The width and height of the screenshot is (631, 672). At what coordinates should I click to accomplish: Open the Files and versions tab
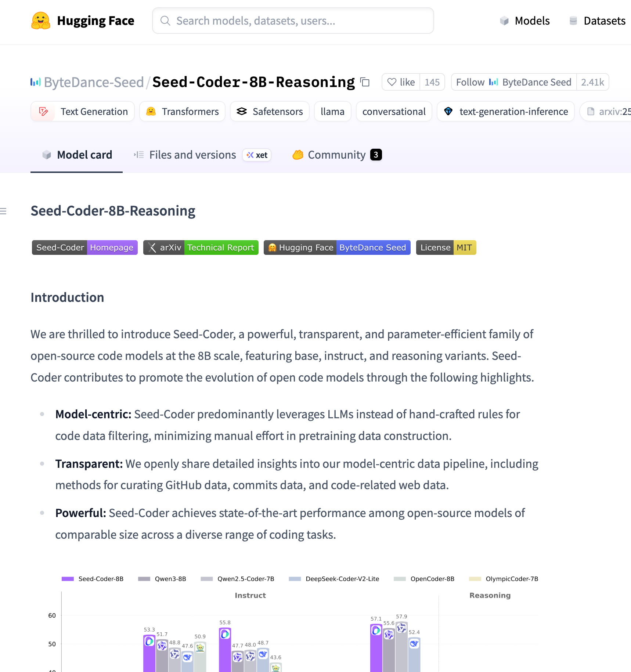(192, 155)
